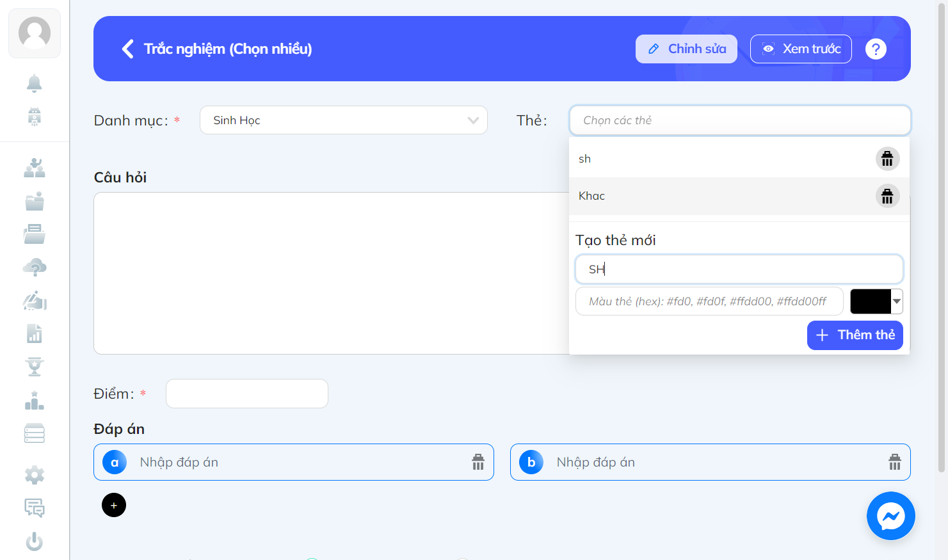Click the Xem trước preview button

point(801,49)
